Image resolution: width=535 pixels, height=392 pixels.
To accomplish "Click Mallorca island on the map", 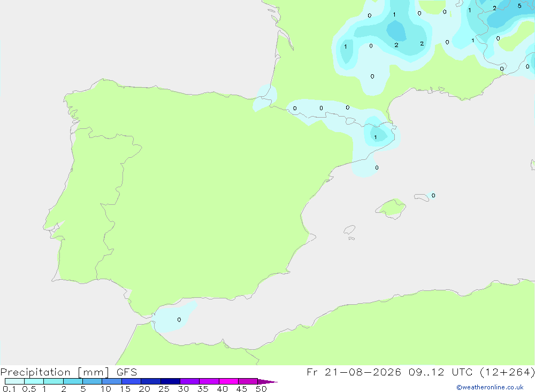I will 391,208.
